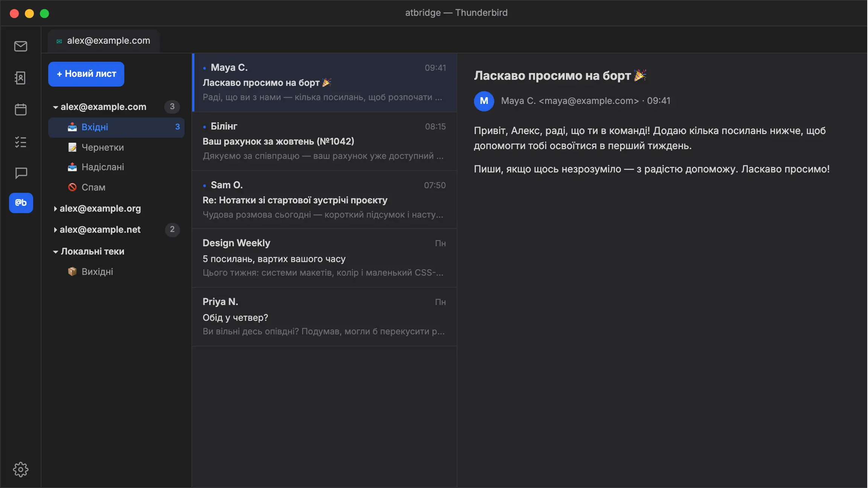This screenshot has height=488, width=868.
Task: Click the Пн date on Design Weekly email
Action: pos(440,244)
